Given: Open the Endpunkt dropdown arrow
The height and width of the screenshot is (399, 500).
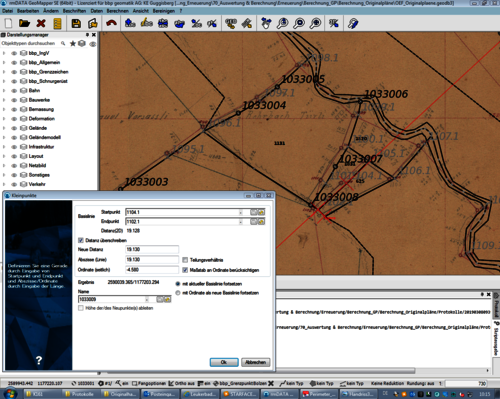Looking at the screenshot, I should (x=241, y=222).
